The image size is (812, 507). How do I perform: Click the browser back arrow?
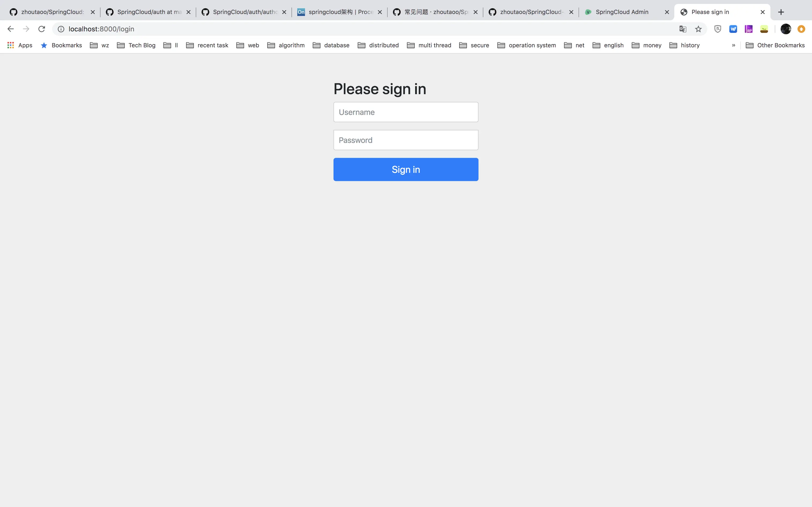coord(10,29)
